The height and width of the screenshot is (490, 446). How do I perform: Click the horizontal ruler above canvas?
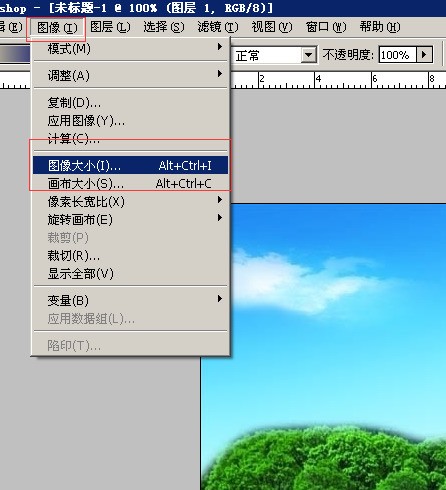coord(338,80)
